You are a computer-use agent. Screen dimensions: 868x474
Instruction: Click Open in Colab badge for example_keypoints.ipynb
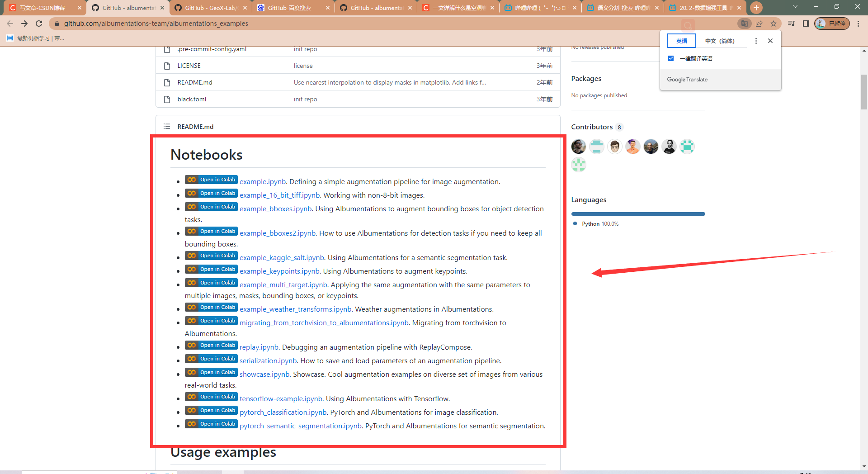pyautogui.click(x=211, y=269)
